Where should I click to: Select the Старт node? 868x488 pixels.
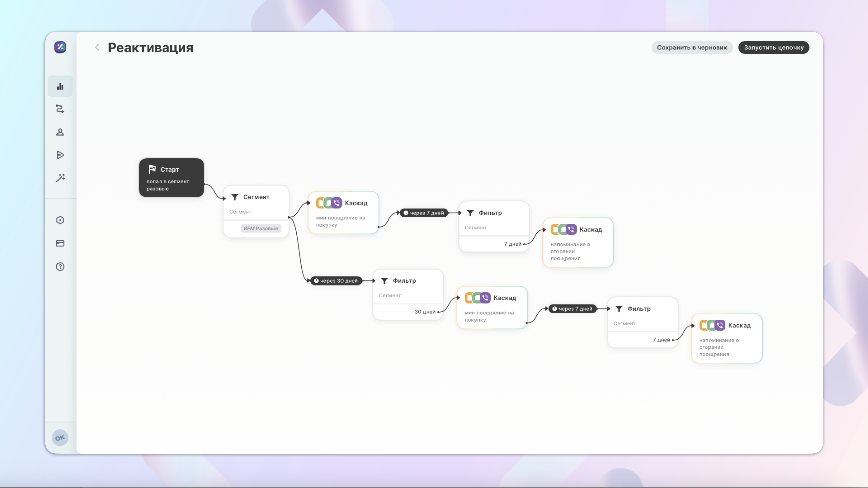tap(171, 178)
